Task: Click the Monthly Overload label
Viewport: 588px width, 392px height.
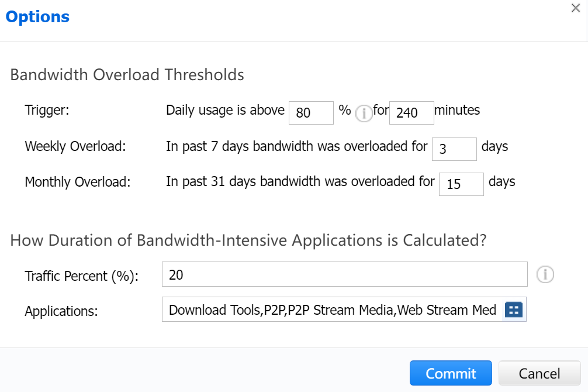Action: point(77,182)
